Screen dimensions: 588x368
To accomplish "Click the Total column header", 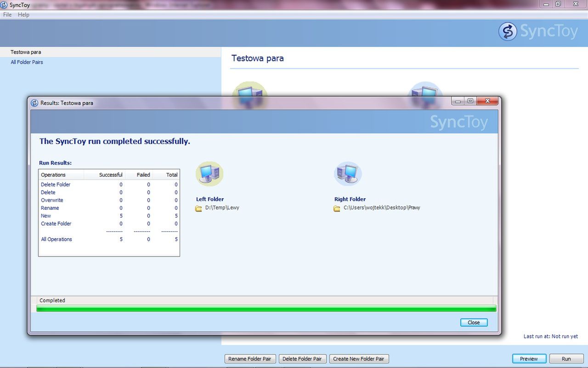I will 166,175.
